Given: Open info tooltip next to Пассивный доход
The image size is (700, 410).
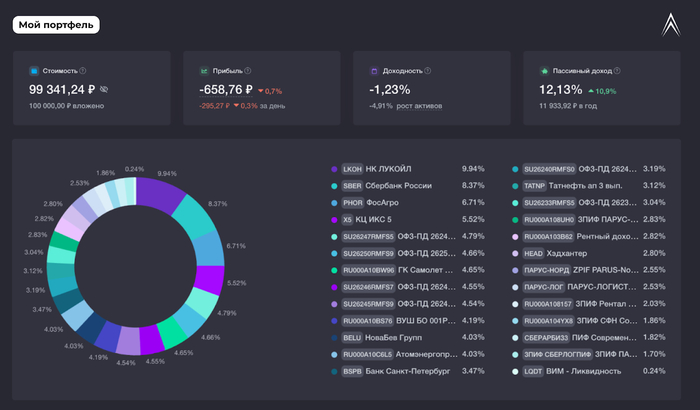Looking at the screenshot, I should point(619,72).
